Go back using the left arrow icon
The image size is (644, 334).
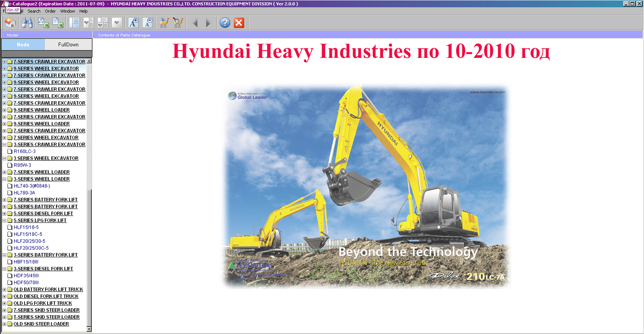[195, 23]
